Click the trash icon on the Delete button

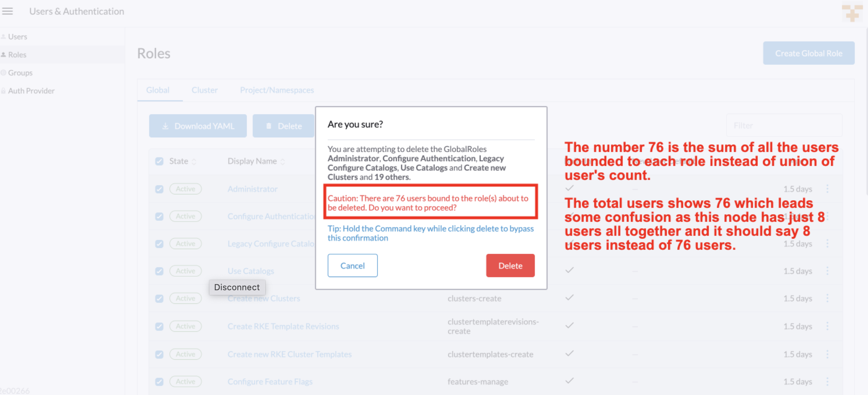268,126
